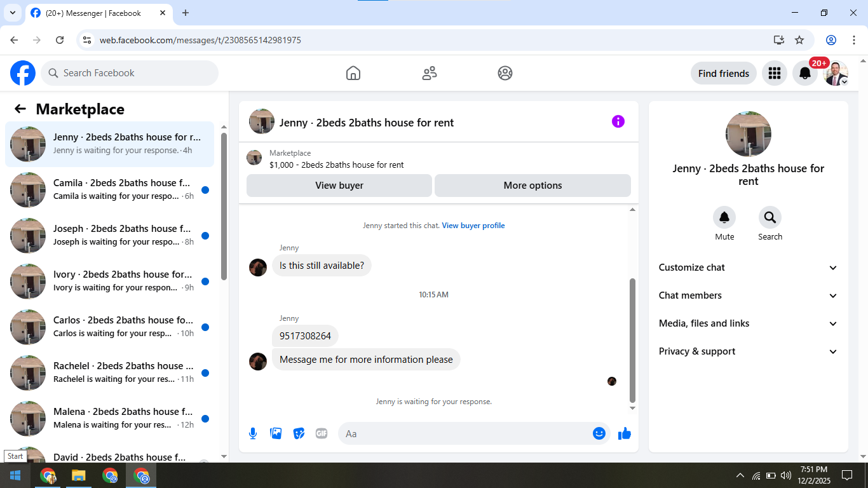Image resolution: width=868 pixels, height=488 pixels.
Task: Click the network icon in the system tray
Action: click(x=756, y=475)
